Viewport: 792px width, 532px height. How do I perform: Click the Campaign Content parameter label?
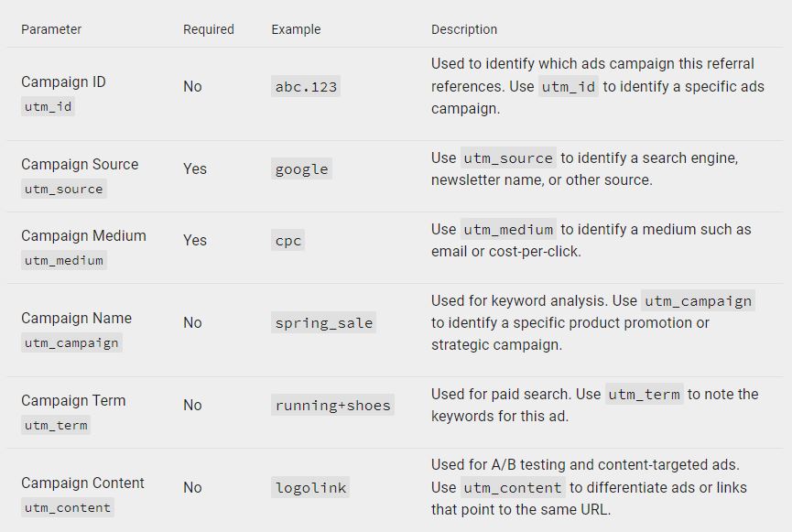[82, 483]
